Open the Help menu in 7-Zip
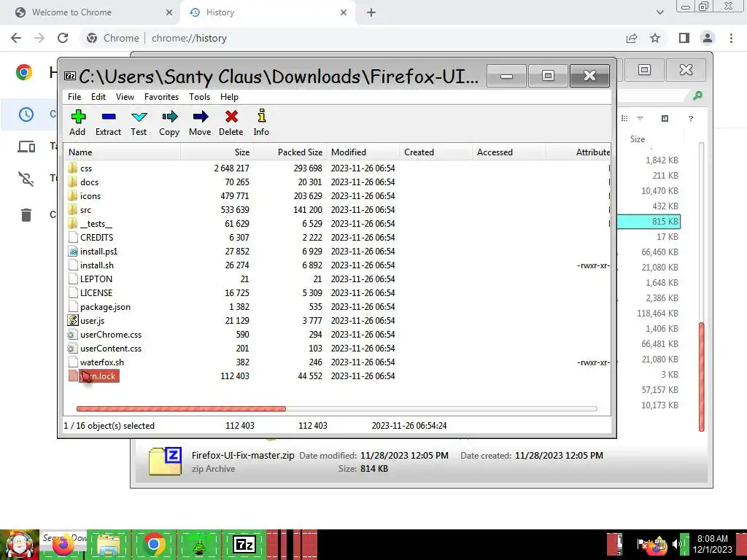Viewport: 747px width, 560px height. coord(229,97)
